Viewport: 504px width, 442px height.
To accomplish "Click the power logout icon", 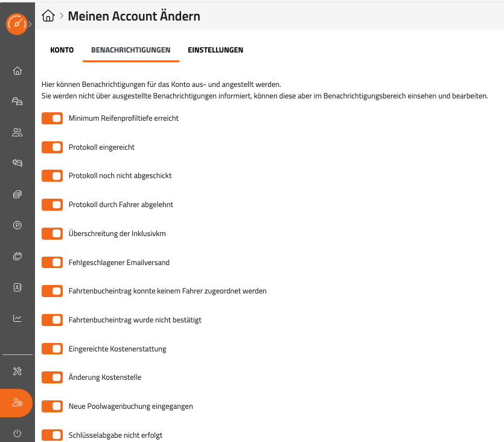I will [17, 433].
